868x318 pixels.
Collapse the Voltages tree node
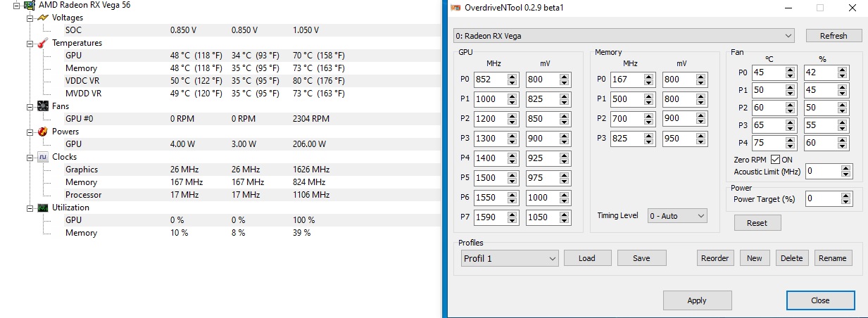tap(30, 18)
